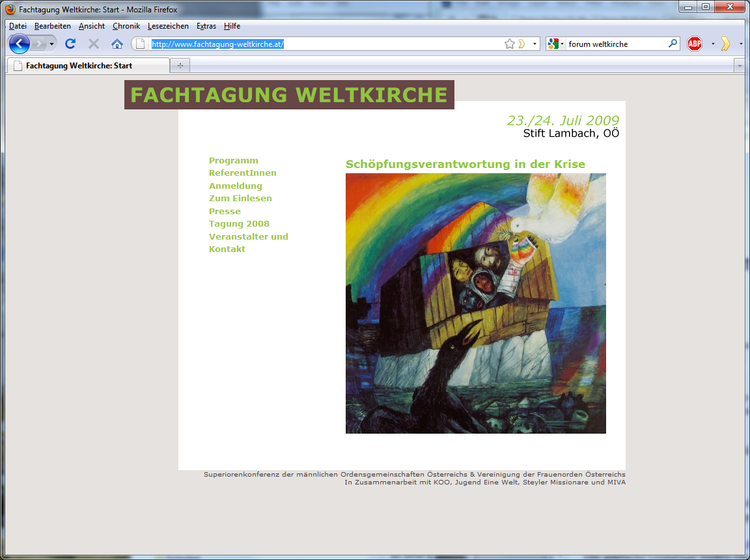Open the Tagung 2008 link
This screenshot has width=750, height=560.
tap(239, 224)
